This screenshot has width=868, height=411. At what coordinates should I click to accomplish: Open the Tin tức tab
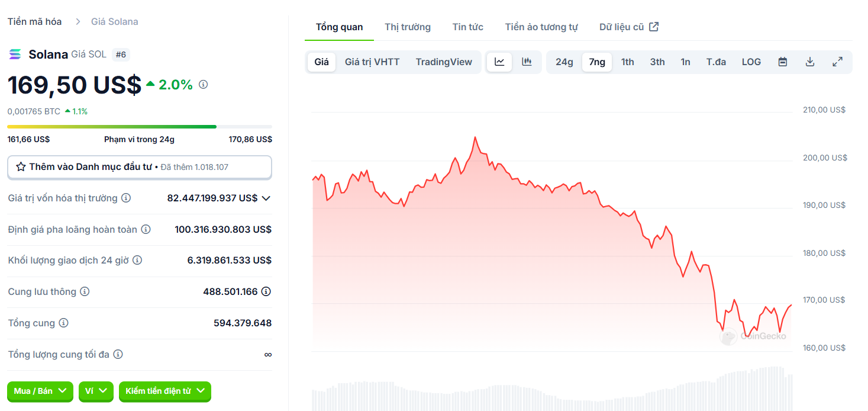pyautogui.click(x=467, y=26)
